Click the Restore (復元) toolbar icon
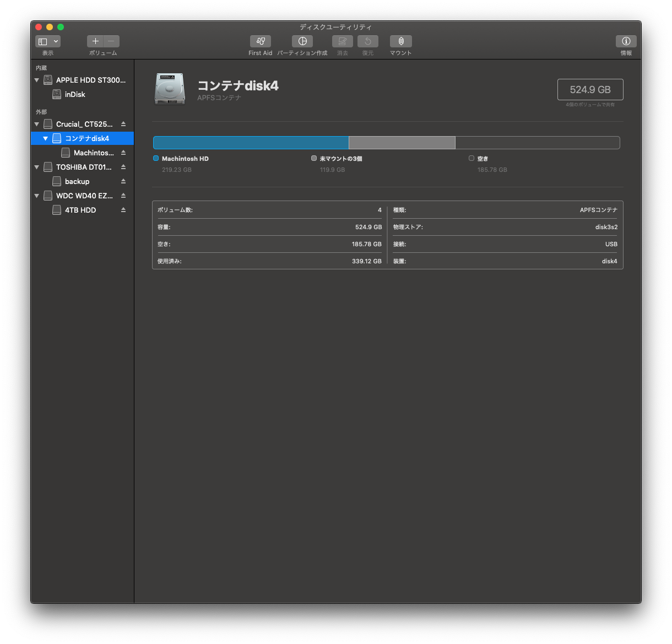Viewport: 672px width, 644px height. tap(368, 41)
